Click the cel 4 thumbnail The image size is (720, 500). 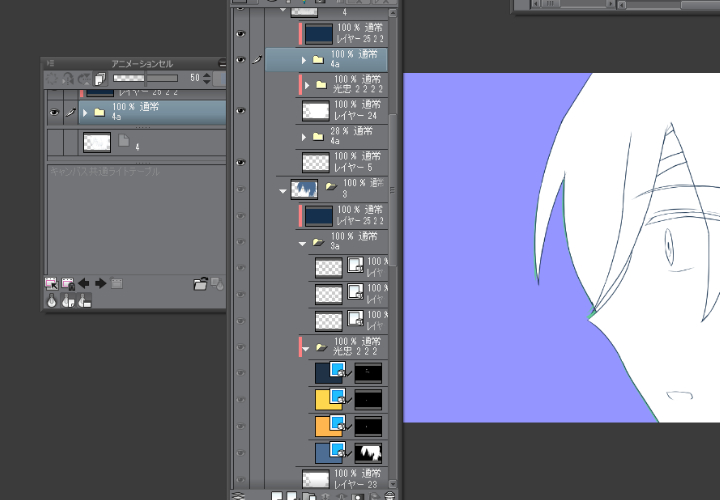[97, 142]
